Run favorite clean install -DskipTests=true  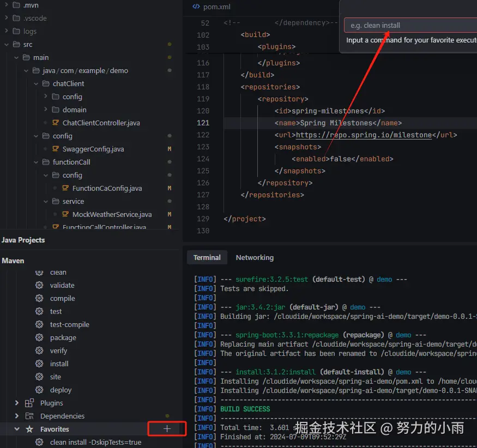click(x=95, y=442)
